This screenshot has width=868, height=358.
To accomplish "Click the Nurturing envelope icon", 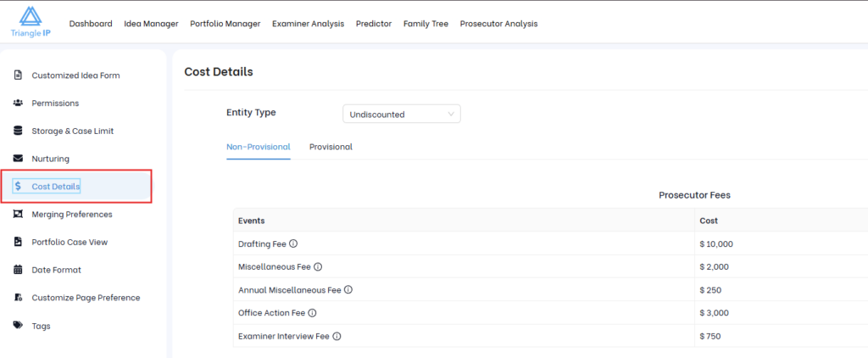I will coord(18,159).
